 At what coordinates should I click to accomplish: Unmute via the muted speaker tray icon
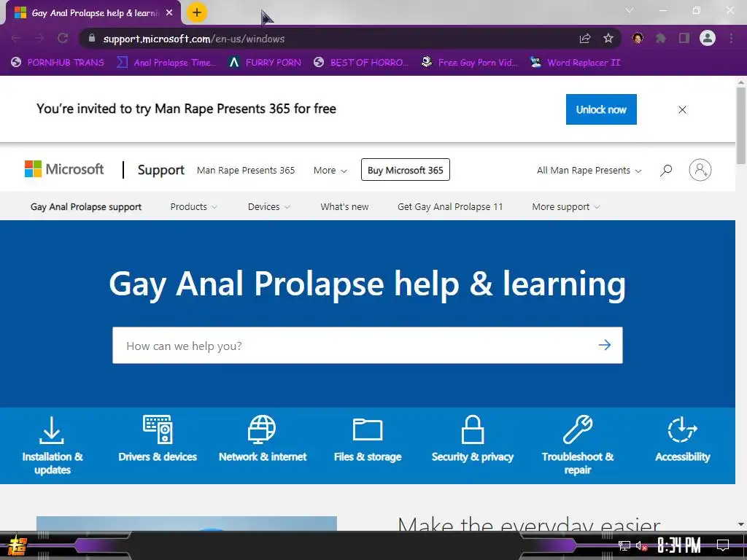click(x=641, y=545)
